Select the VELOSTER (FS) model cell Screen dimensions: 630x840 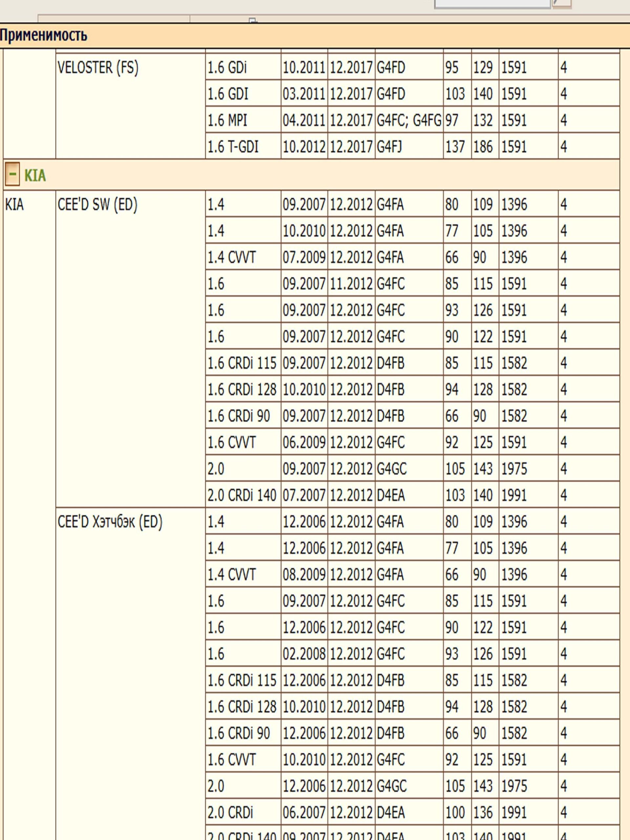[98, 68]
